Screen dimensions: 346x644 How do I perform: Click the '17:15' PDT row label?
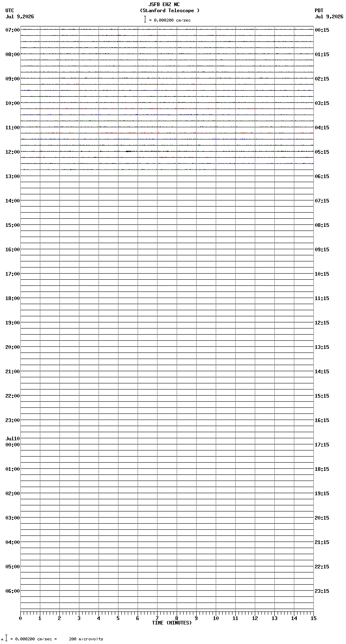click(x=322, y=445)
